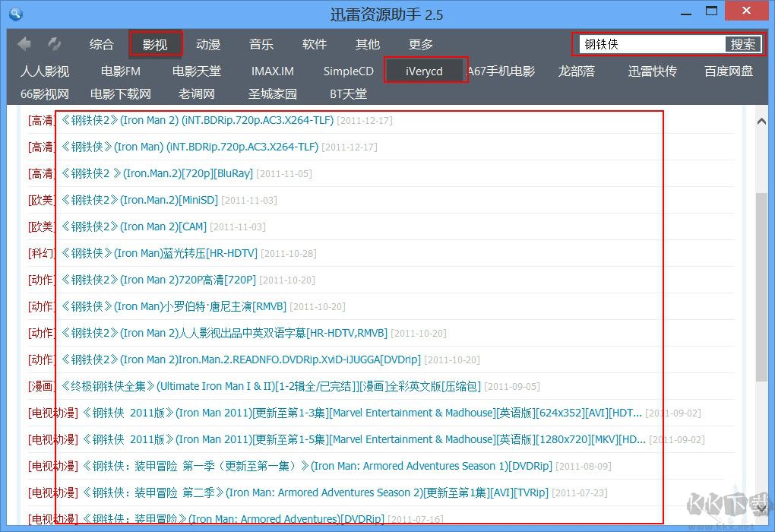Choose the BT天堂 source site
This screenshot has height=532, width=775.
click(348, 94)
